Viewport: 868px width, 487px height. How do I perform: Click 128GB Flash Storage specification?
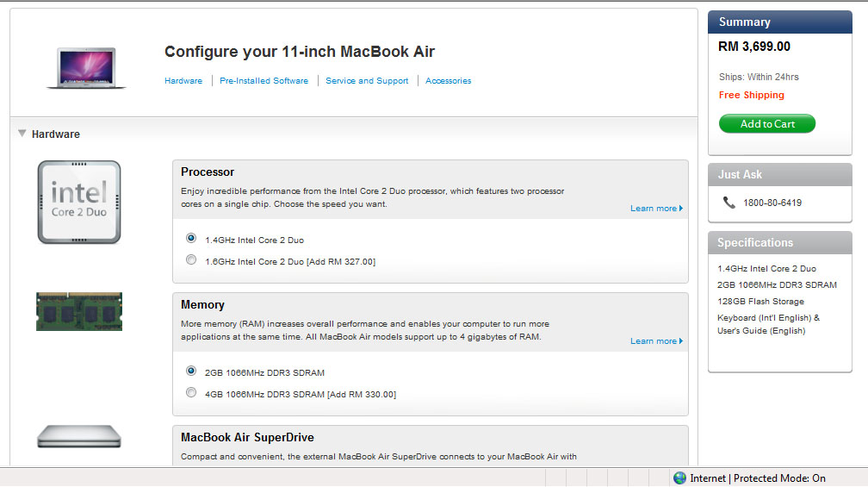click(x=760, y=302)
